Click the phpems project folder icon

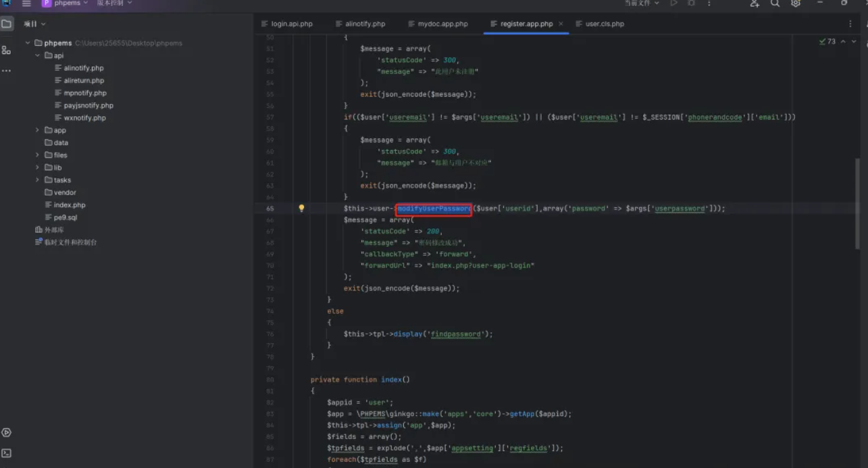(x=39, y=43)
